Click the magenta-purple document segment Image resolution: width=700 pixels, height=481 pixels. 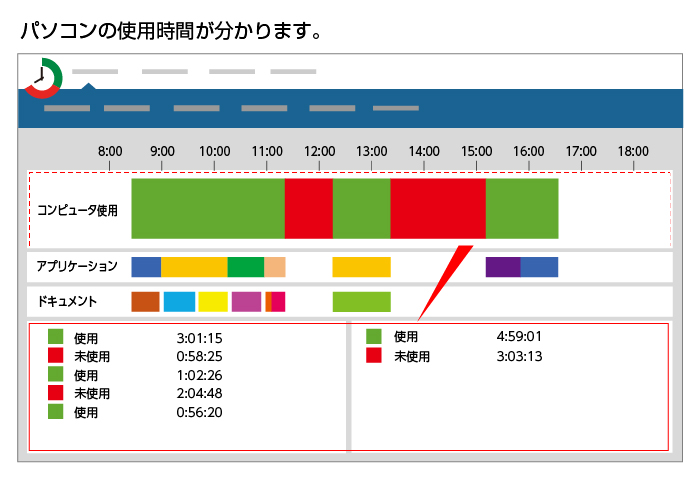[246, 302]
